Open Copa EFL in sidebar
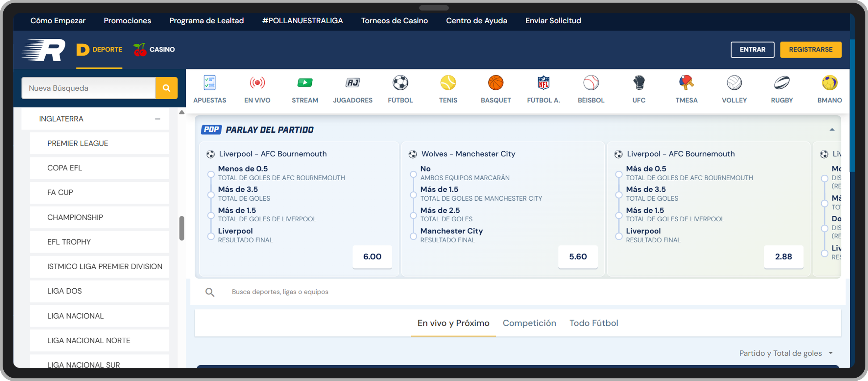The image size is (868, 381). (x=99, y=168)
